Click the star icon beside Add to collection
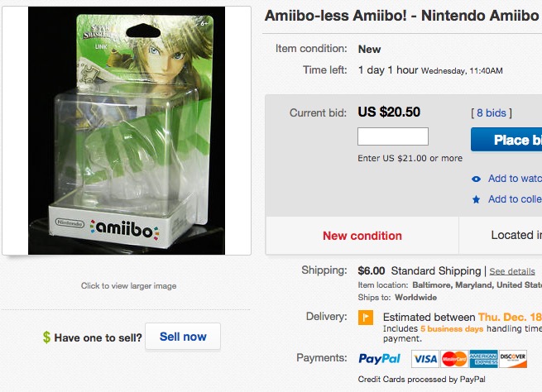The image size is (542, 392). pos(476,199)
